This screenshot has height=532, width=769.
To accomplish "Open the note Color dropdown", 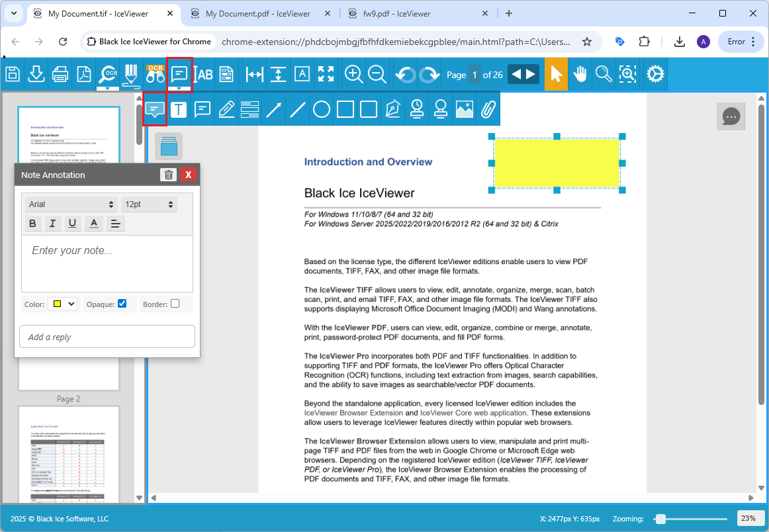I will (x=62, y=304).
